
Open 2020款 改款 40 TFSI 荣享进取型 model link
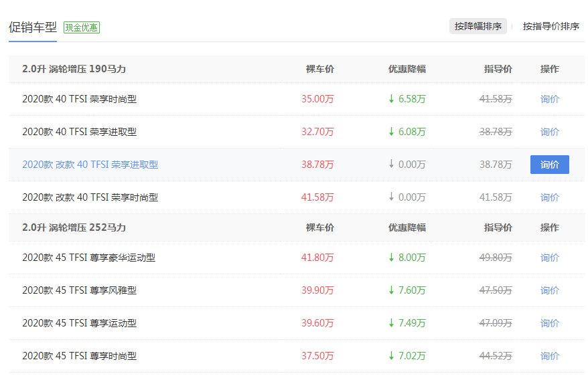pos(90,165)
